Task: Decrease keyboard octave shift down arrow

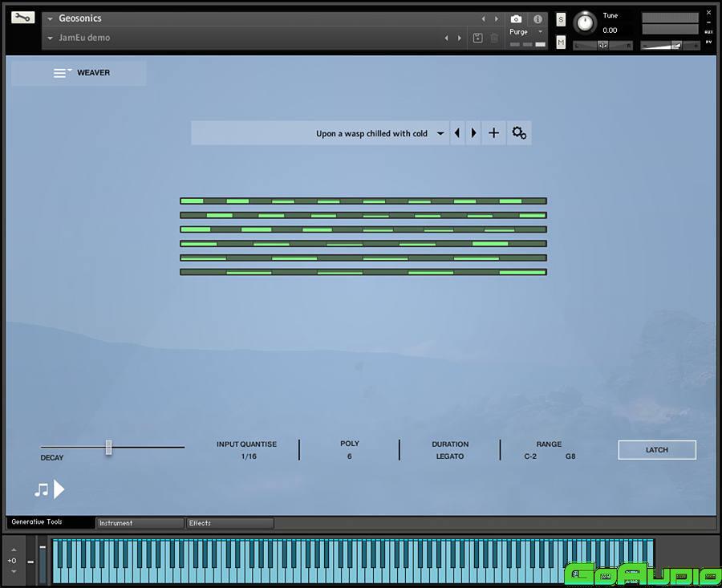Action: (x=14, y=571)
